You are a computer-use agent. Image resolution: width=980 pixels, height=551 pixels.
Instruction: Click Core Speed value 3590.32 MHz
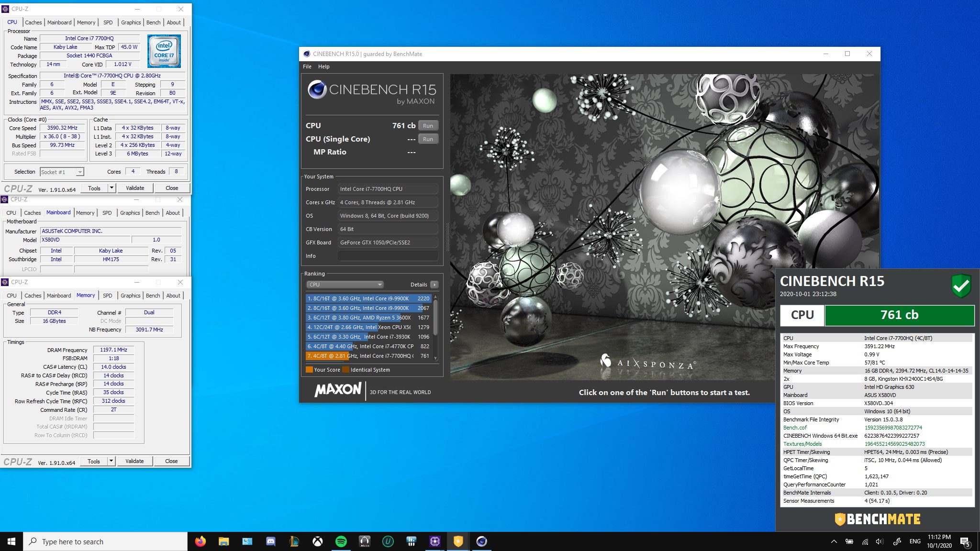[62, 128]
